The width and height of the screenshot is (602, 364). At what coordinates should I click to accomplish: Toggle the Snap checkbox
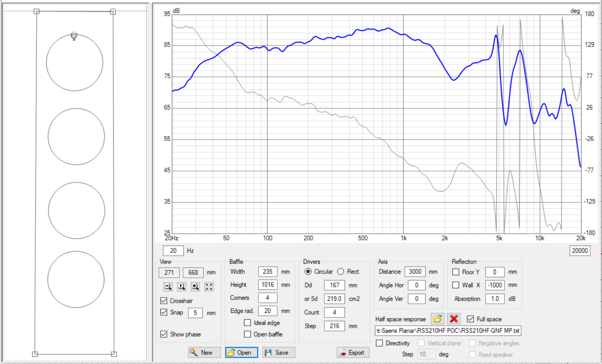(164, 312)
